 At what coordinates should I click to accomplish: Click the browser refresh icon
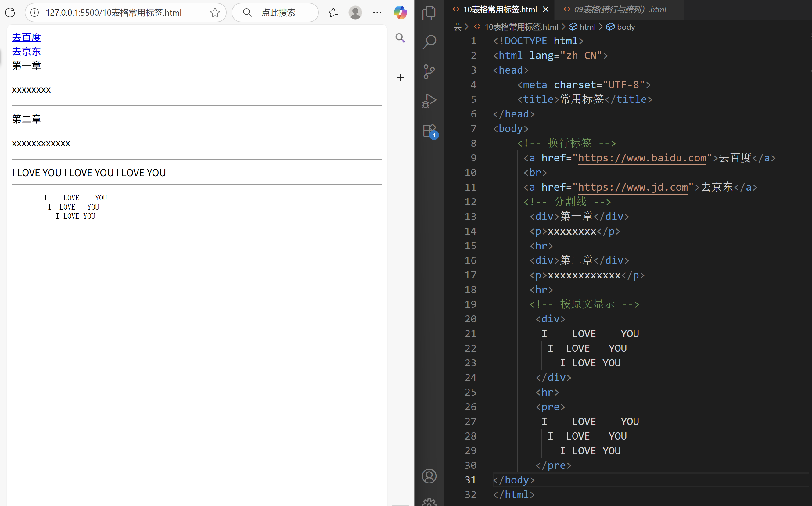click(10, 13)
